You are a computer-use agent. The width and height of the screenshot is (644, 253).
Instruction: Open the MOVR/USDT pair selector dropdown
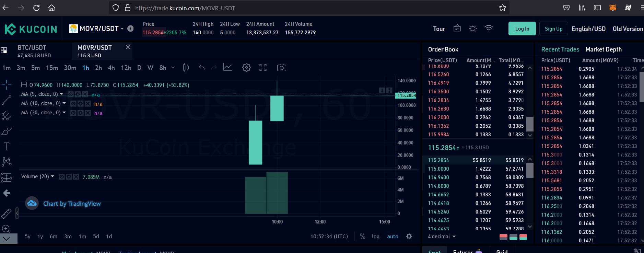tap(122, 28)
